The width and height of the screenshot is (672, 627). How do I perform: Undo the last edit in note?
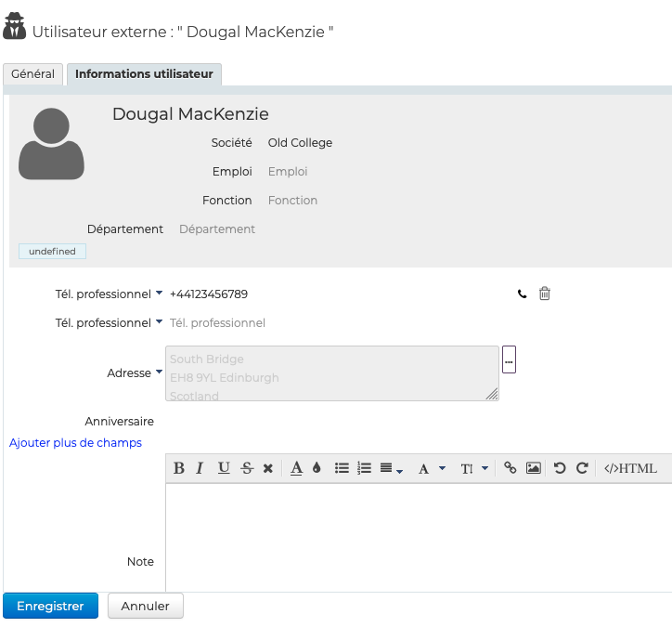click(x=560, y=468)
